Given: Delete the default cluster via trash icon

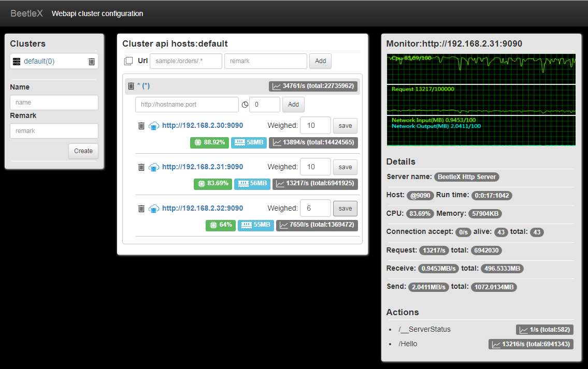Looking at the screenshot, I should tap(92, 62).
